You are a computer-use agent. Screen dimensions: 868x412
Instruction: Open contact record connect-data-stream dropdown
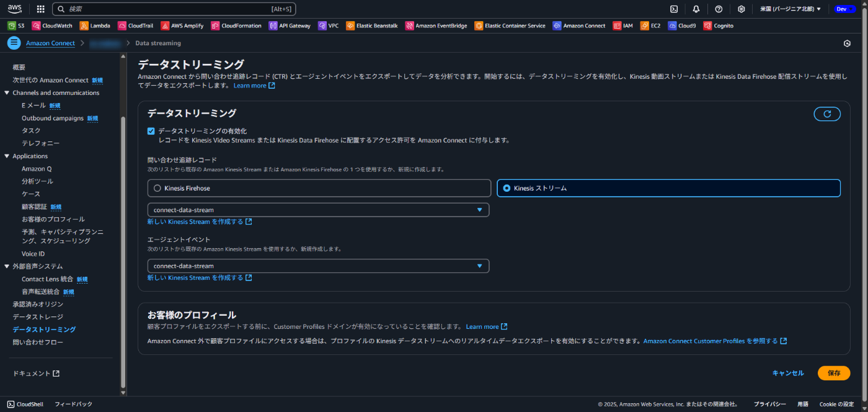[318, 210]
